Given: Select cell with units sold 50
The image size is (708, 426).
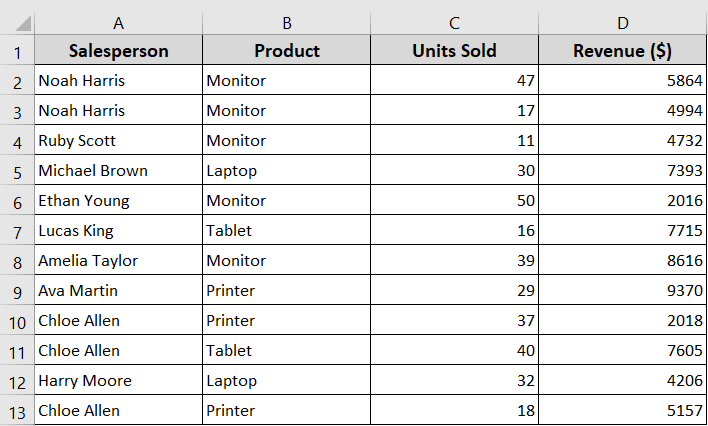Looking at the screenshot, I should pyautogui.click(x=454, y=200).
